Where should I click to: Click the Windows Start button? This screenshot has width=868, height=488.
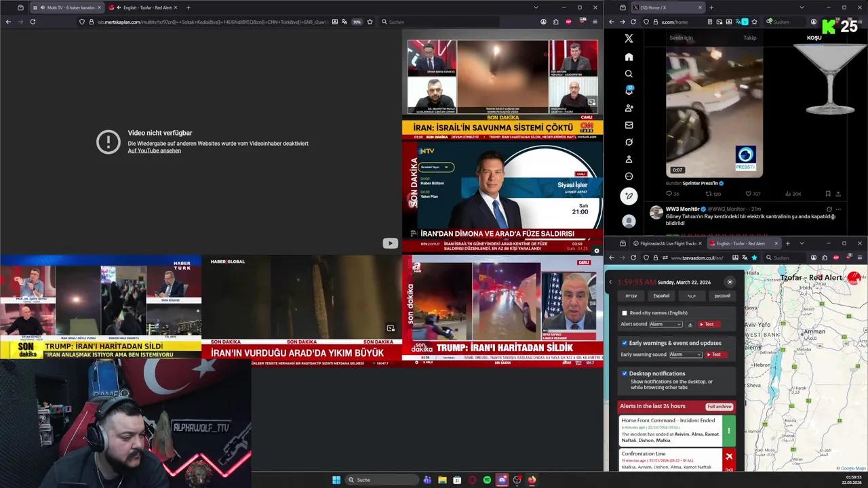[336, 480]
